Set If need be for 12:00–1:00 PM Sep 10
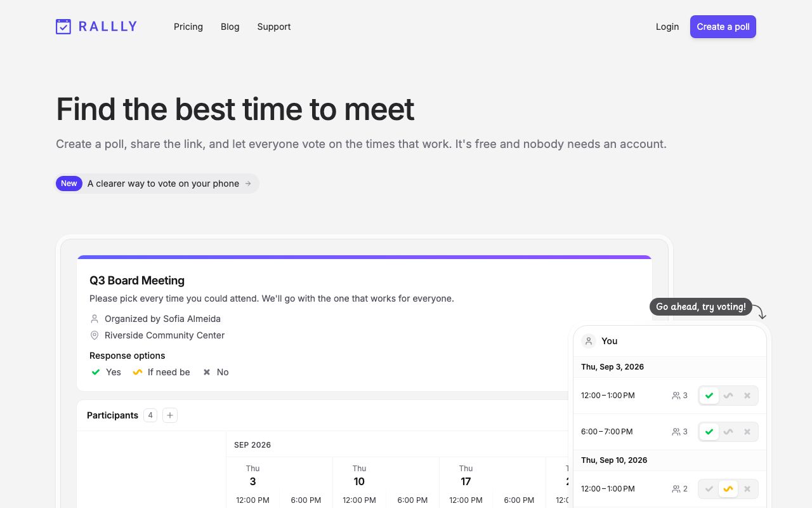Screen dimensions: 812x508 point(728,489)
